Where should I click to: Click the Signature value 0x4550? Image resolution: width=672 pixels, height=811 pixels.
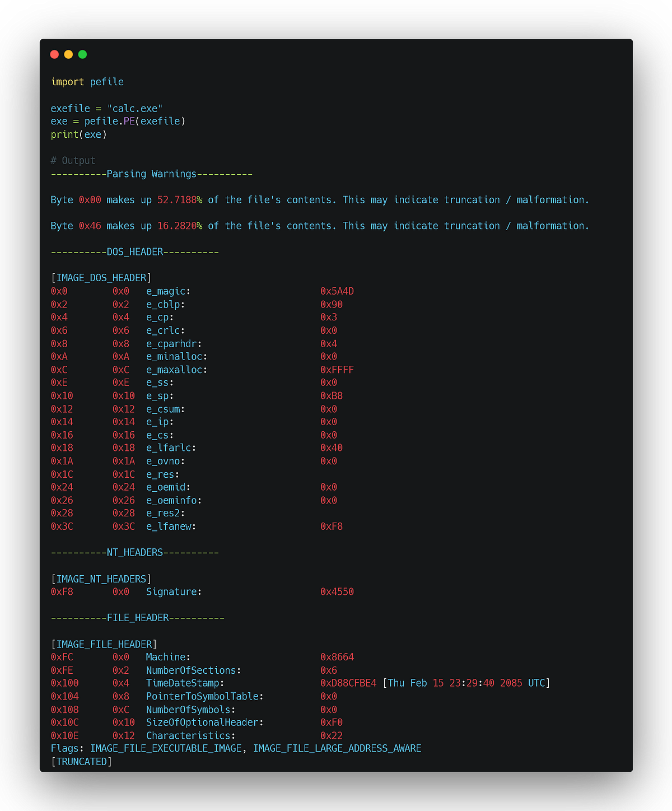[x=337, y=591]
